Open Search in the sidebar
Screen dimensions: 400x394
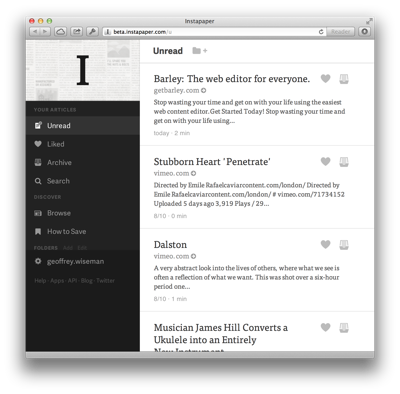click(x=83, y=181)
